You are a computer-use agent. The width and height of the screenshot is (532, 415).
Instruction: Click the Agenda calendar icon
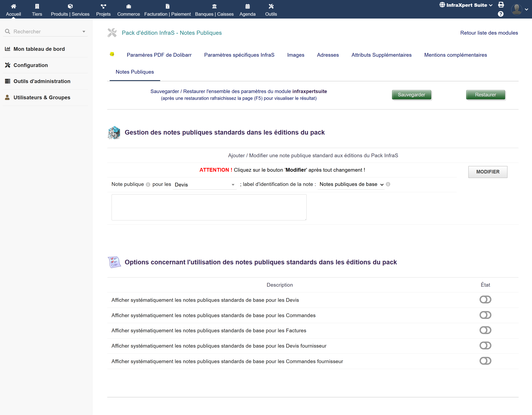point(247,6)
